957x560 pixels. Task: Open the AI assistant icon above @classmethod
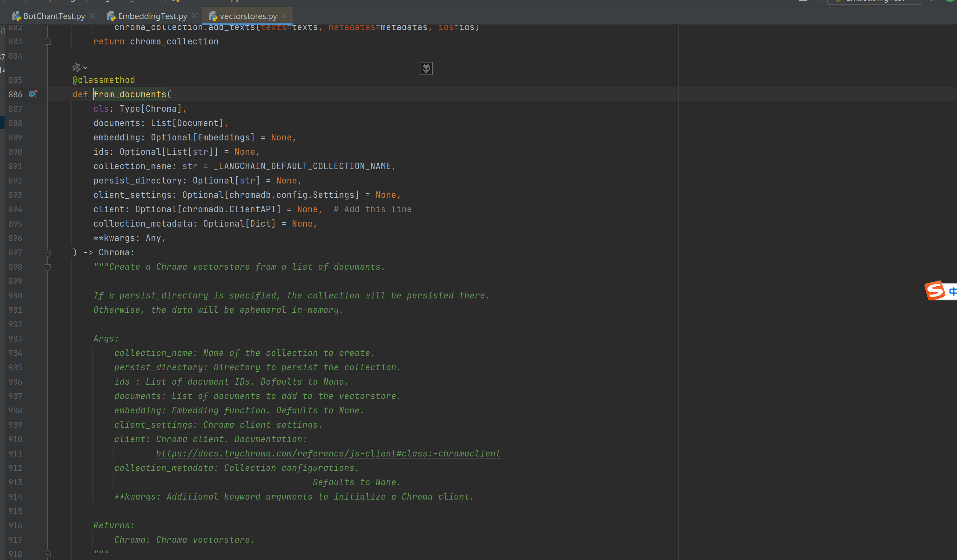tap(77, 68)
